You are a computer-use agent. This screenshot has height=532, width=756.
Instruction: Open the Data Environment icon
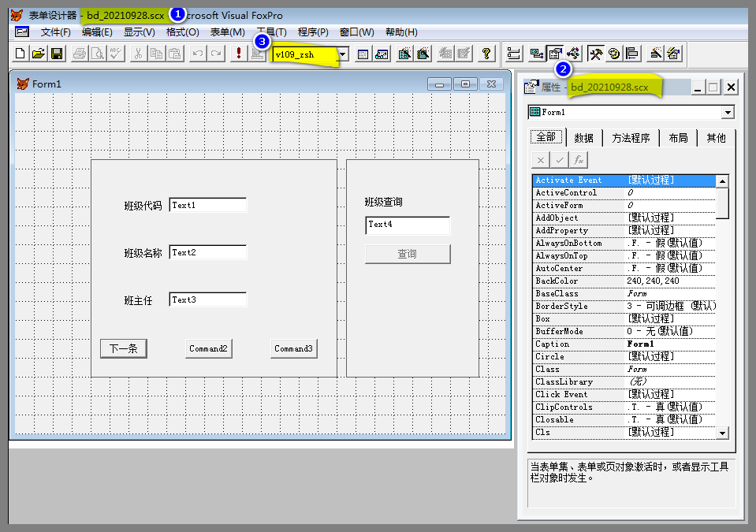point(537,54)
